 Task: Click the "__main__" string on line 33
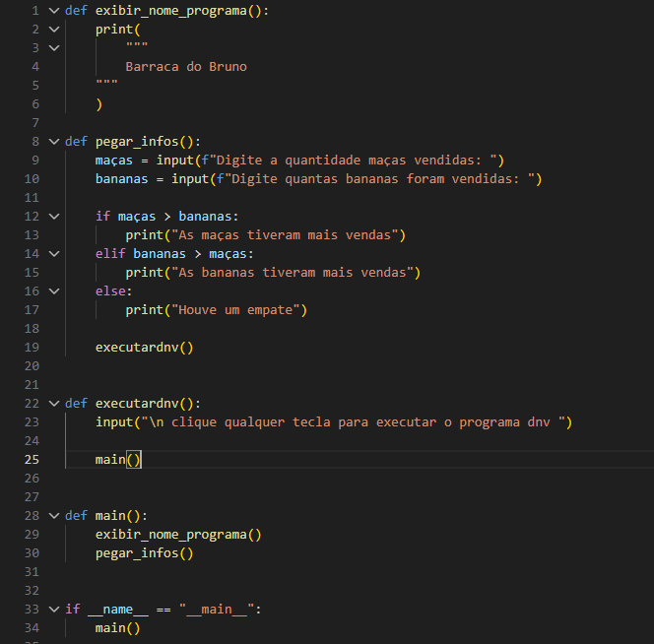click(x=217, y=610)
